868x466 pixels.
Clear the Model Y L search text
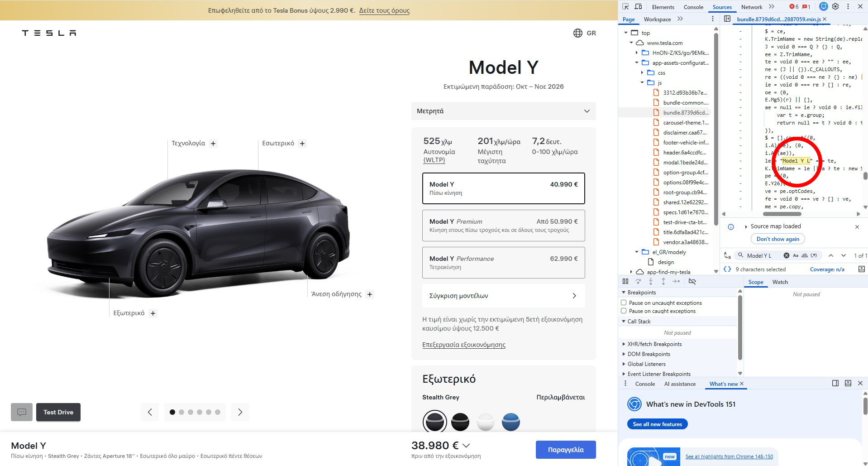787,255
